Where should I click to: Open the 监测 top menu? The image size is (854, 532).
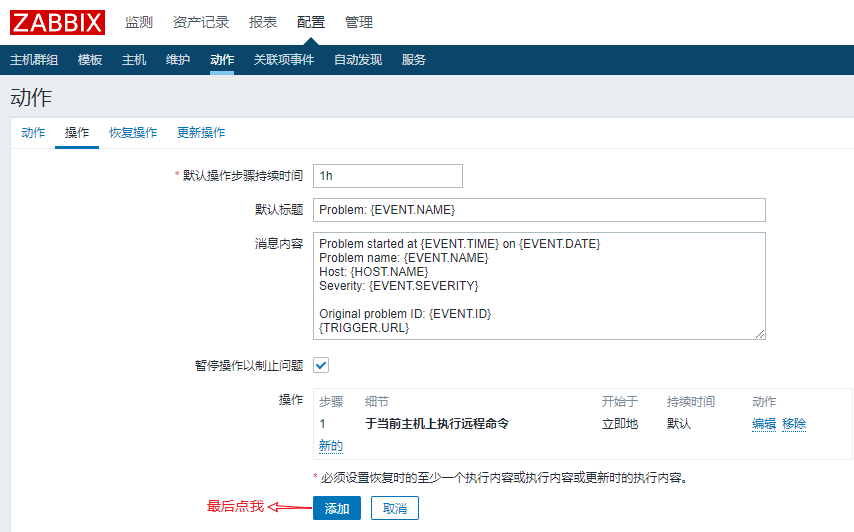pyautogui.click(x=139, y=22)
